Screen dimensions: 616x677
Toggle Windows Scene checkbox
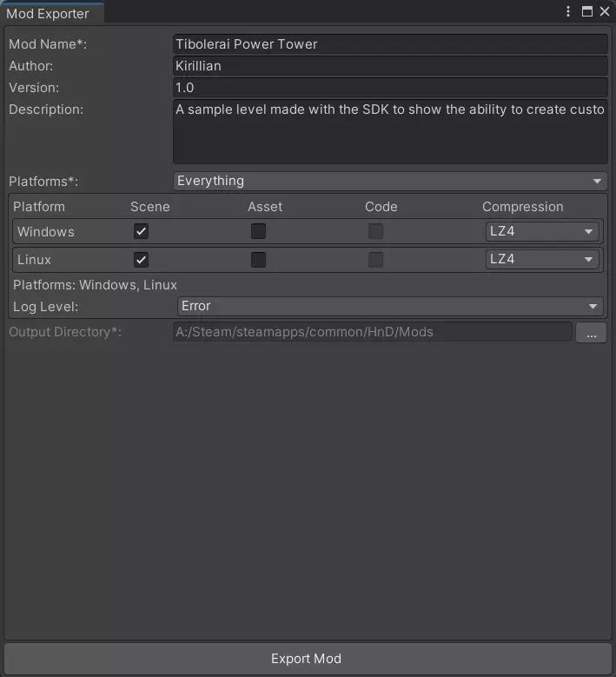tap(141, 231)
